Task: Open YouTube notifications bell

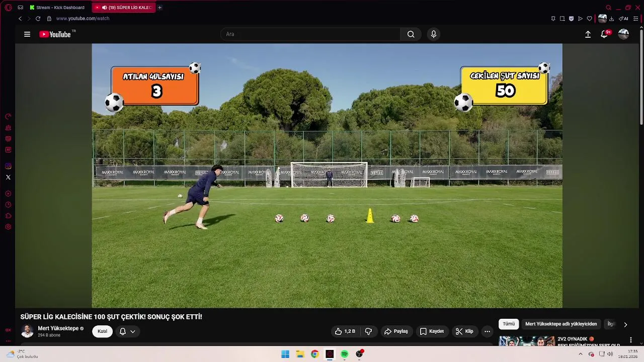Action: click(x=604, y=34)
